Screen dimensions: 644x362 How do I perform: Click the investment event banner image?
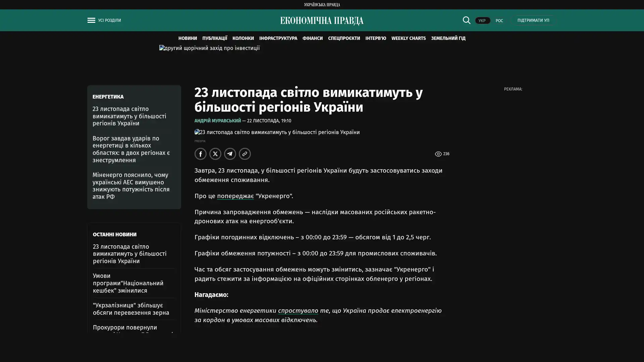[209, 48]
